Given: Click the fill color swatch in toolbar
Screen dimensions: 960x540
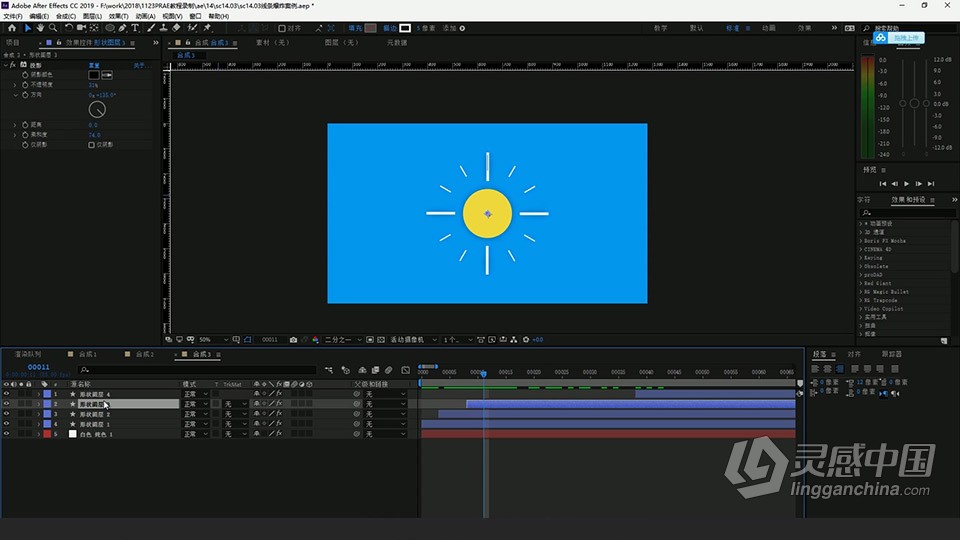Looking at the screenshot, I should (370, 28).
